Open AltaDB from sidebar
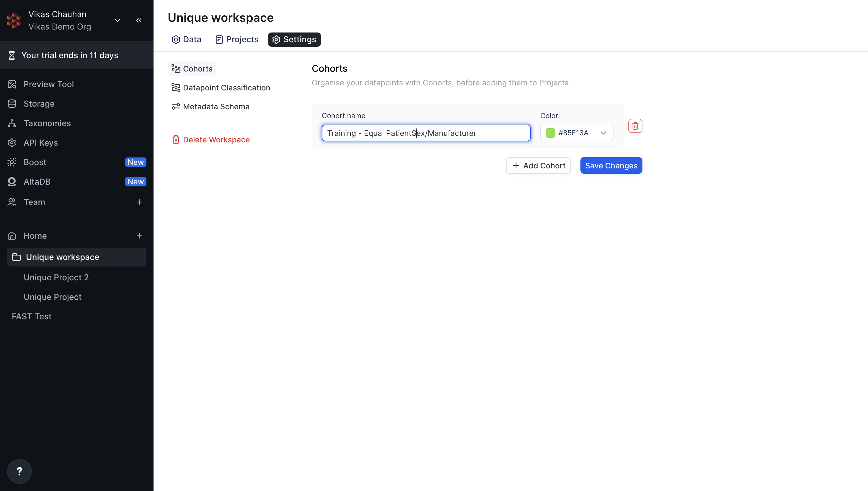 point(37,182)
